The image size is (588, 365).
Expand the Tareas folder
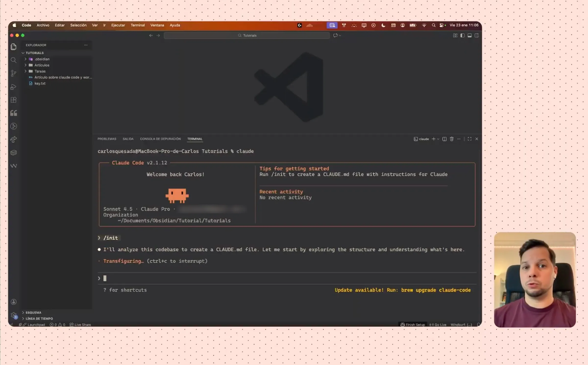pyautogui.click(x=25, y=71)
